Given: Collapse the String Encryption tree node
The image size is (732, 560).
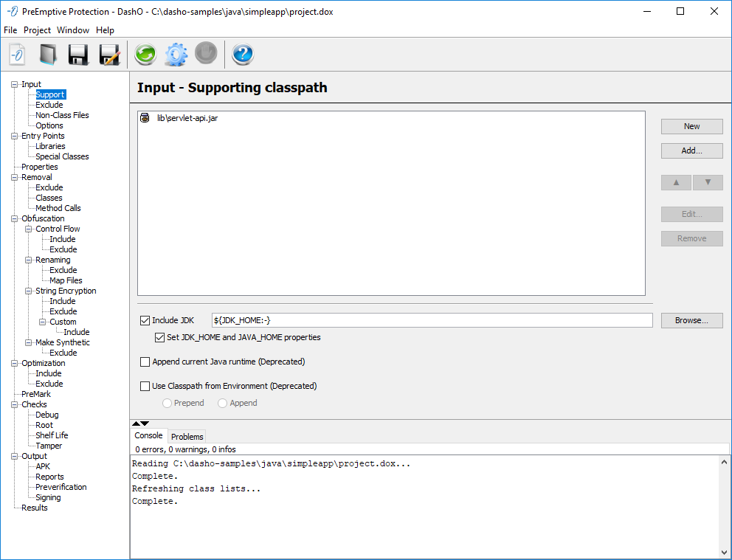Looking at the screenshot, I should (28, 291).
